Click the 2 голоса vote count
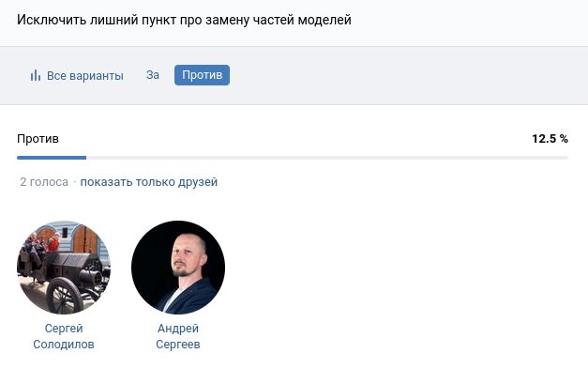This screenshot has width=588, height=384. click(43, 182)
